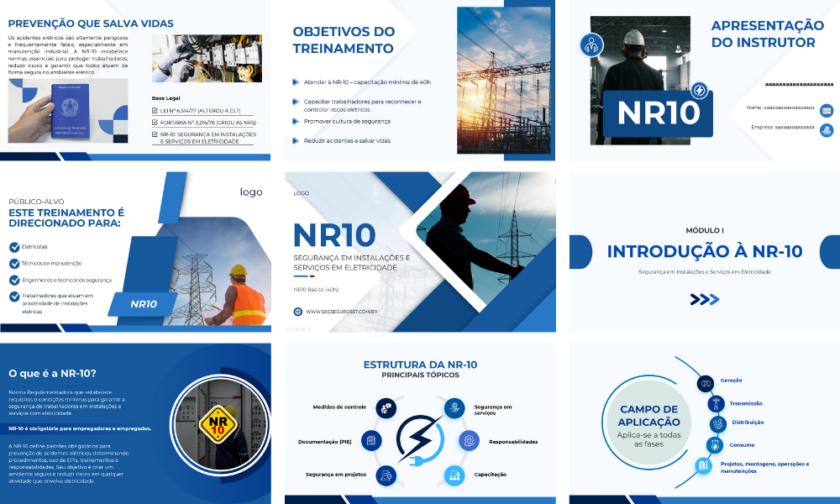
Task: Select the Documentação (PIE) circle icon
Action: [x=370, y=440]
